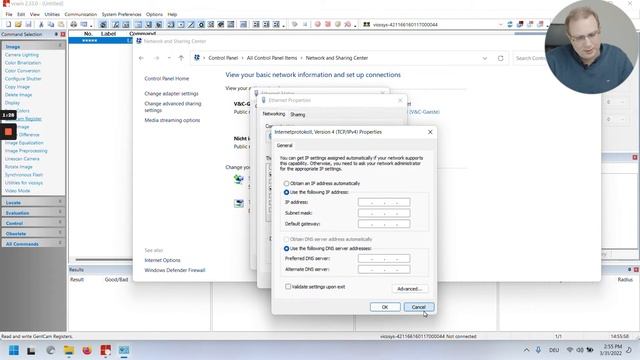The height and width of the screenshot is (360, 640).
Task: Click the Print toolbar icon
Action: tap(73, 24)
